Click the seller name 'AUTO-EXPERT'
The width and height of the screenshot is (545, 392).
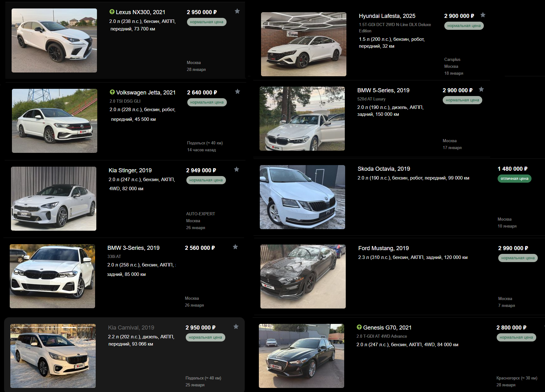pyautogui.click(x=200, y=214)
